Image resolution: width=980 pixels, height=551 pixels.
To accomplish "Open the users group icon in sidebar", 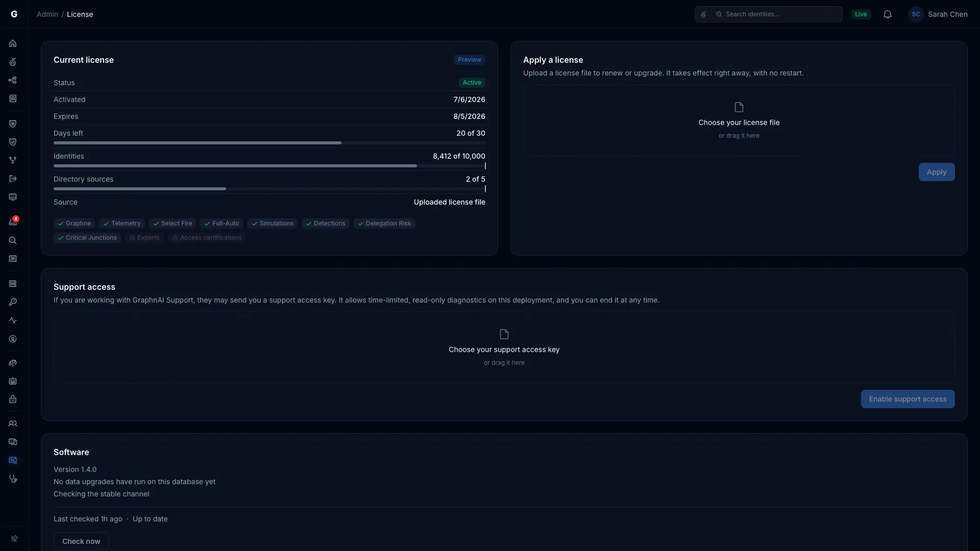I will click(x=13, y=423).
